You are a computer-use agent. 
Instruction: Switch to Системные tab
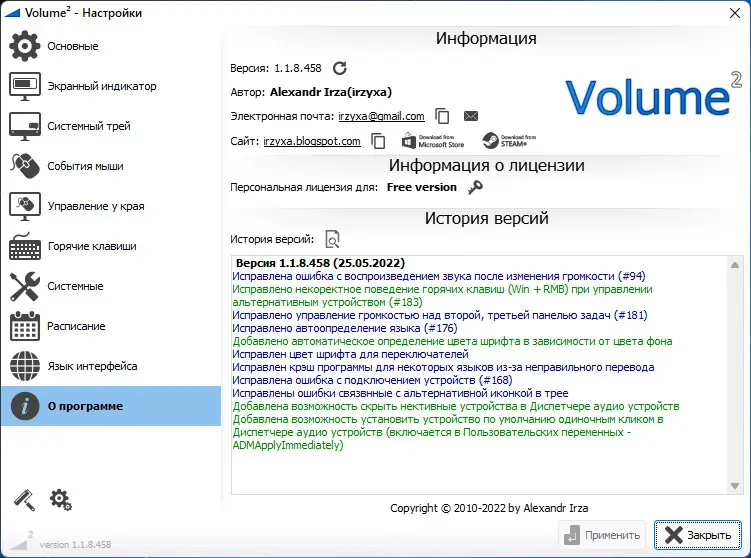(111, 286)
